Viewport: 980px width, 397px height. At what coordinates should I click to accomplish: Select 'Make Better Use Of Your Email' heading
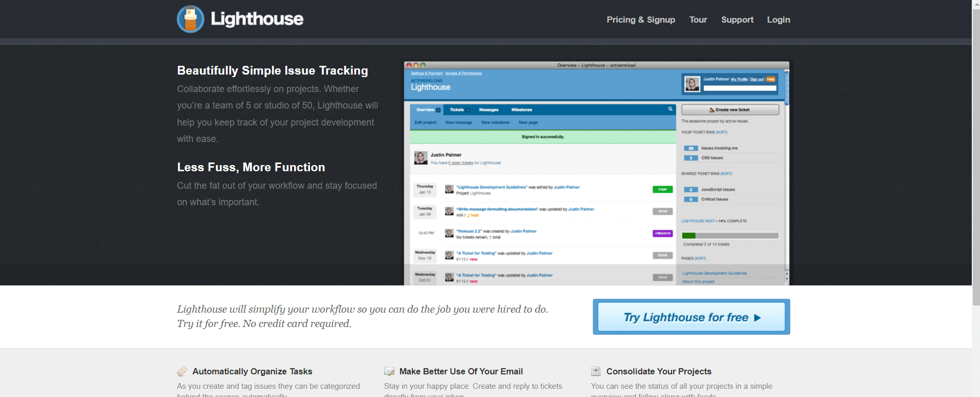[461, 371]
